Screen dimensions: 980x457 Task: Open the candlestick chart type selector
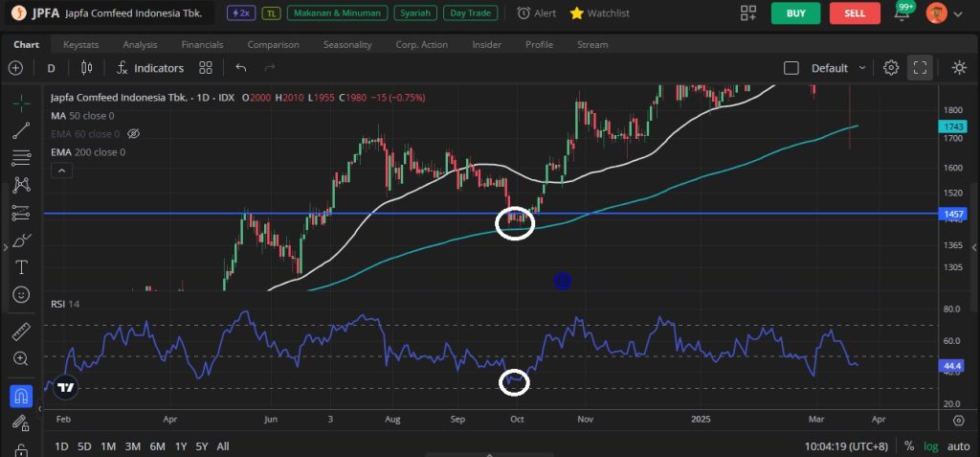click(86, 68)
